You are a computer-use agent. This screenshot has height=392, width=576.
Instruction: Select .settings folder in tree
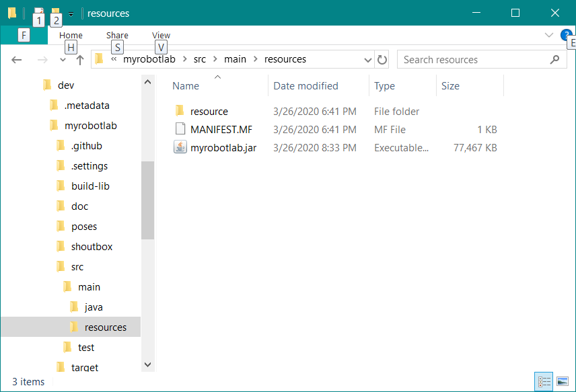(x=89, y=166)
